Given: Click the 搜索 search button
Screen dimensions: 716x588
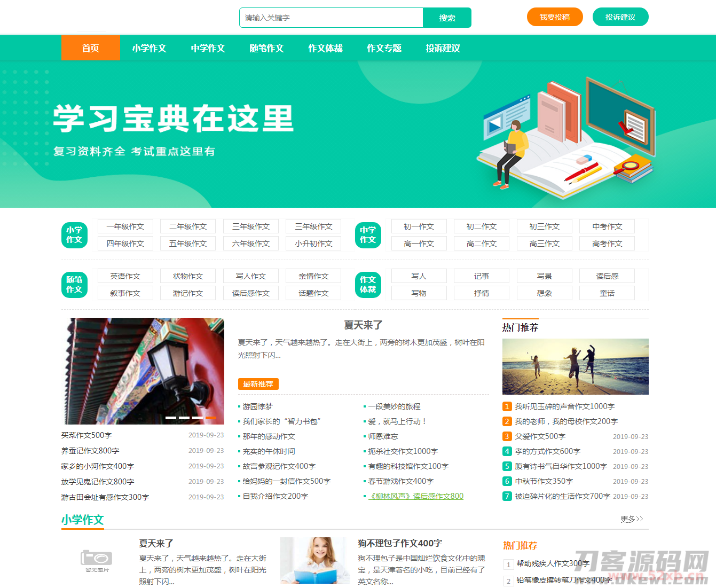Looking at the screenshot, I should tap(447, 18).
